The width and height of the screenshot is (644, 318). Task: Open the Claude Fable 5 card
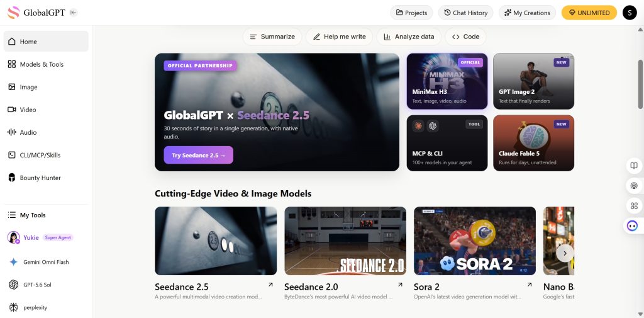tap(533, 143)
